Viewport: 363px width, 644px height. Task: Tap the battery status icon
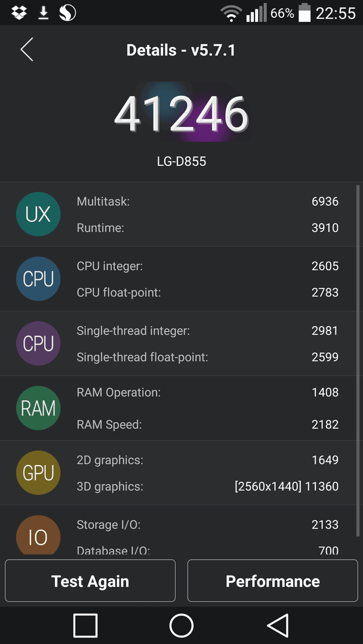304,13
